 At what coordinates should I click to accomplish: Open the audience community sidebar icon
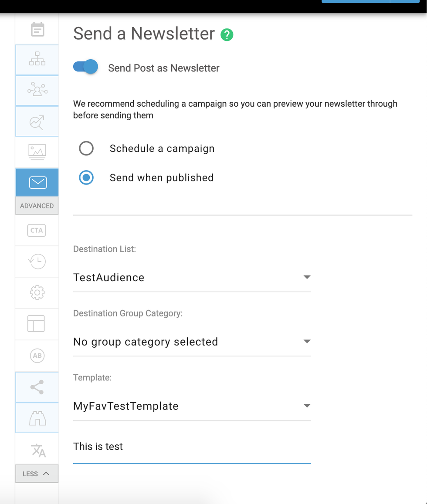tap(37, 90)
